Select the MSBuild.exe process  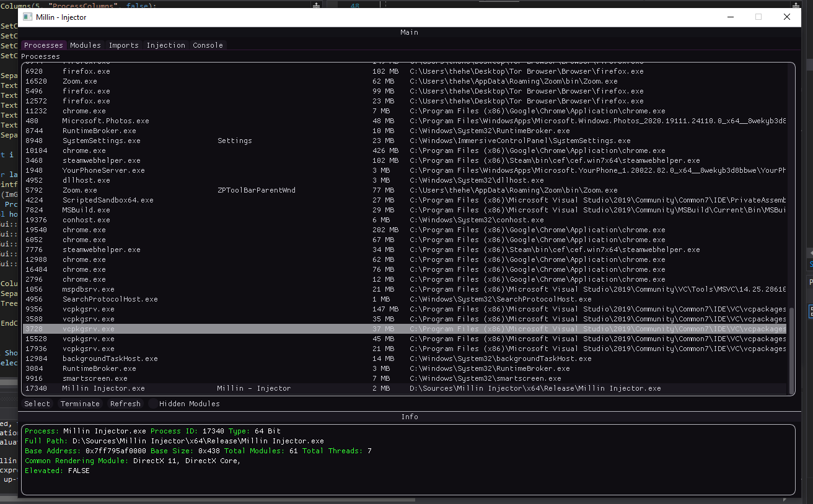point(405,210)
